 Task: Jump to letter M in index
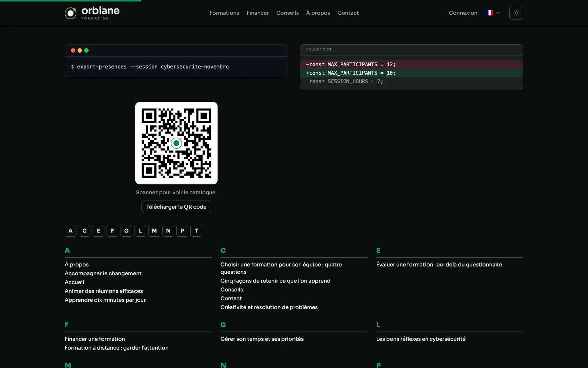click(154, 231)
